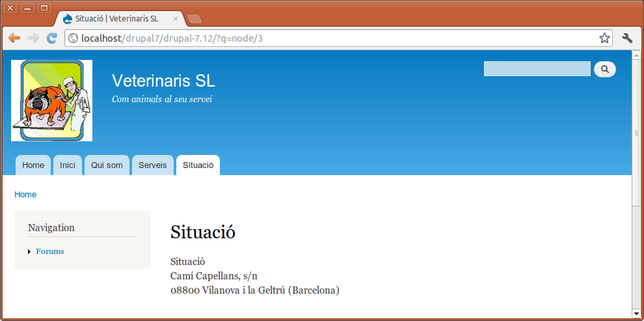Open the wrench settings menu

[627, 38]
